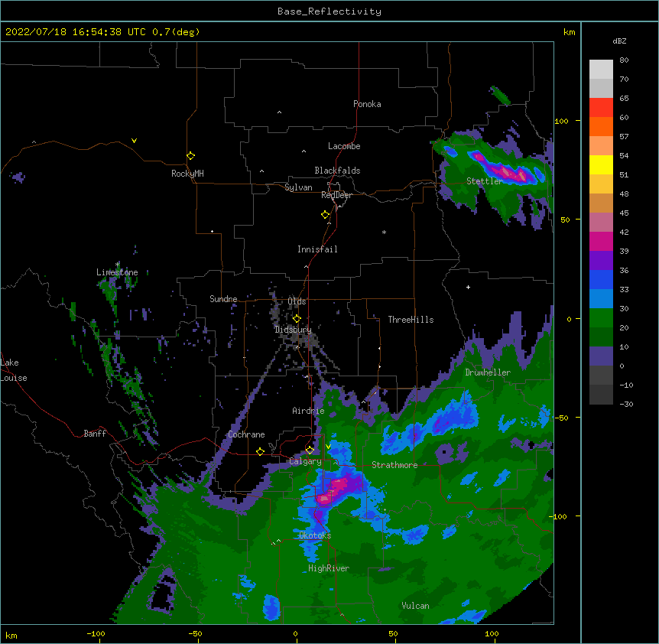Click the white caret marker left of Lacombe

pyautogui.click(x=304, y=151)
